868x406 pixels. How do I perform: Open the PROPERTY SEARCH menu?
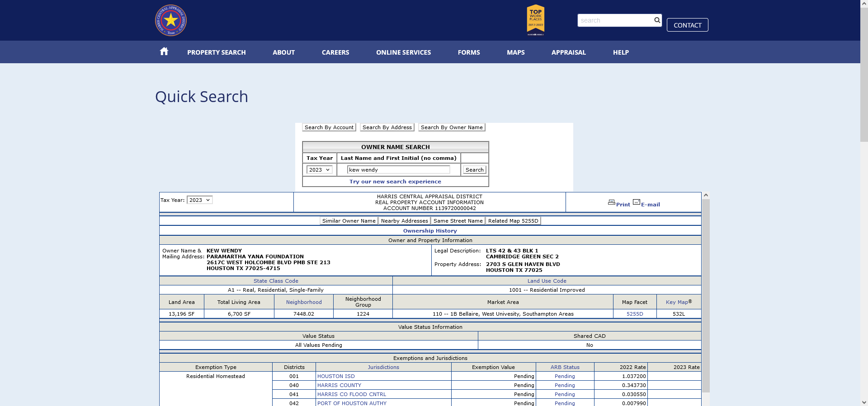tap(217, 52)
